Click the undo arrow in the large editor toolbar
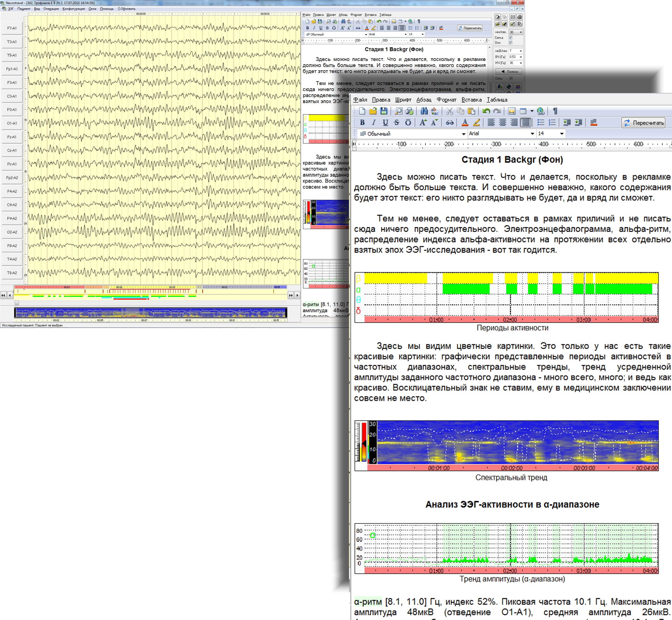672x620 pixels. point(486,111)
